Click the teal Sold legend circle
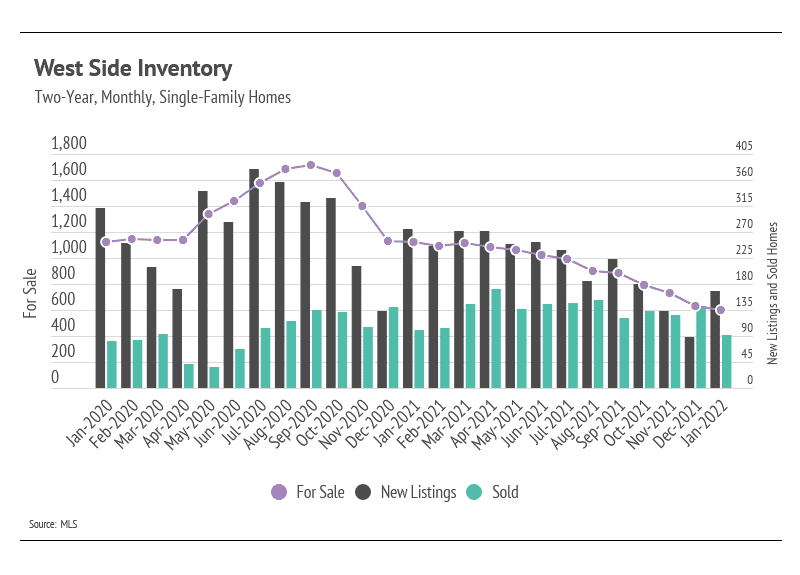Image resolution: width=800 pixels, height=575 pixels. (x=474, y=492)
